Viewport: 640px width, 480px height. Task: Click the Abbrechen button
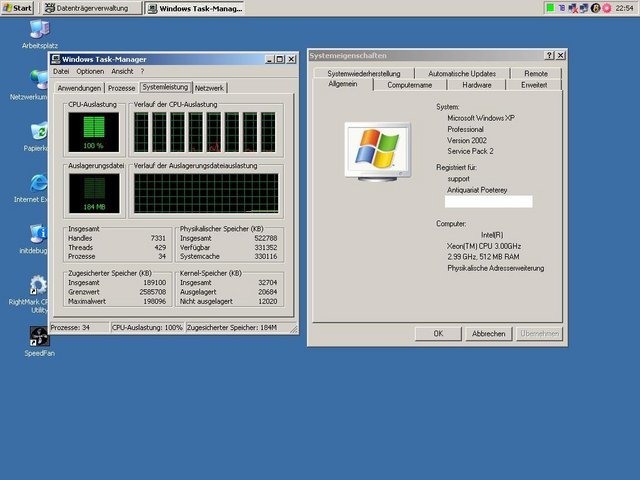pos(489,333)
